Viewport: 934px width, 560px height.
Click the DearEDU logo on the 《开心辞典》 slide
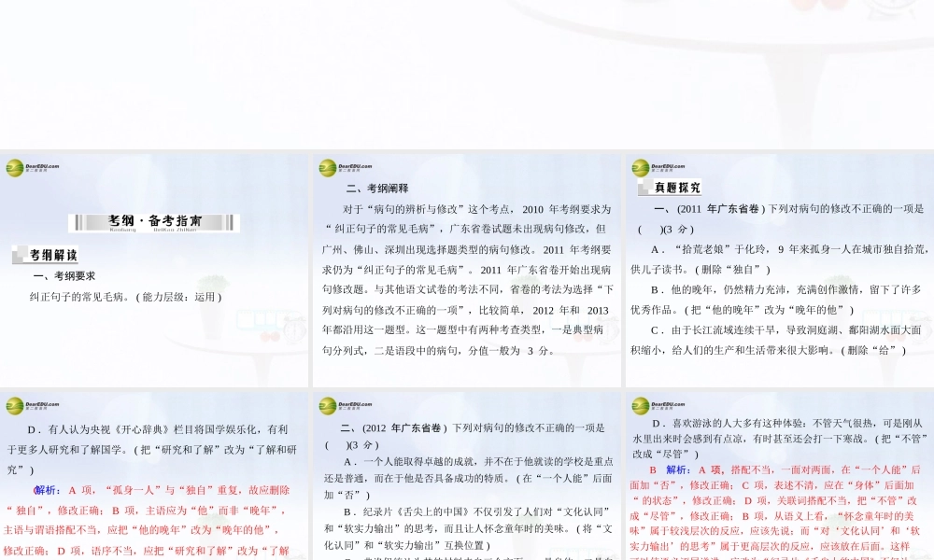tap(32, 406)
